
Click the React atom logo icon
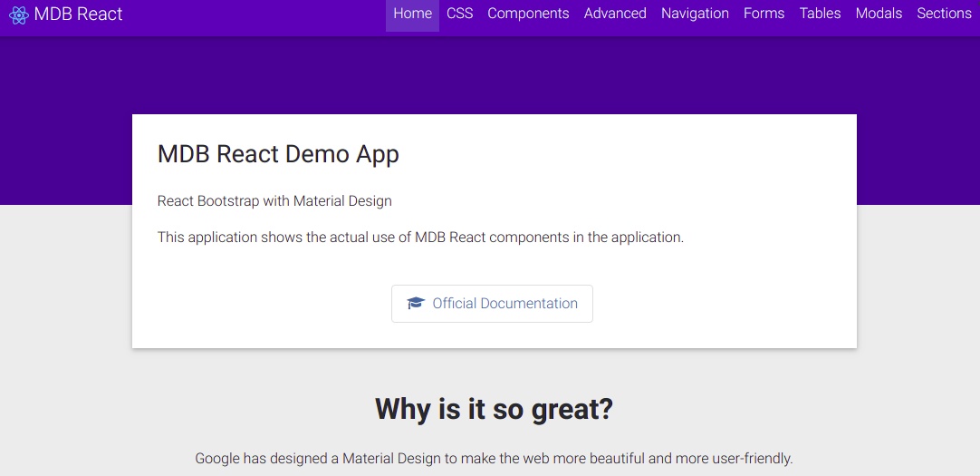pos(19,15)
